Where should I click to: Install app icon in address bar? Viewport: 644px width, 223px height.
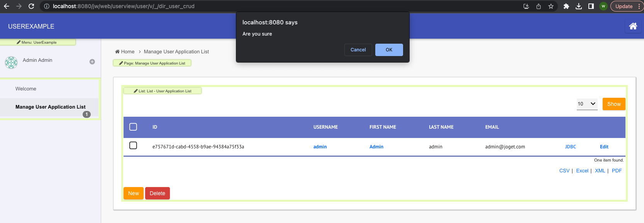526,6
